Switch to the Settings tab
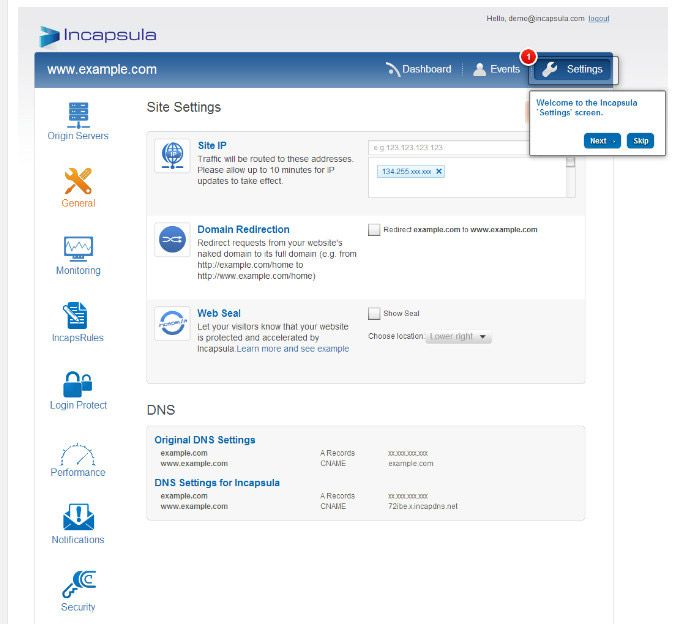The image size is (682, 624). 572,69
